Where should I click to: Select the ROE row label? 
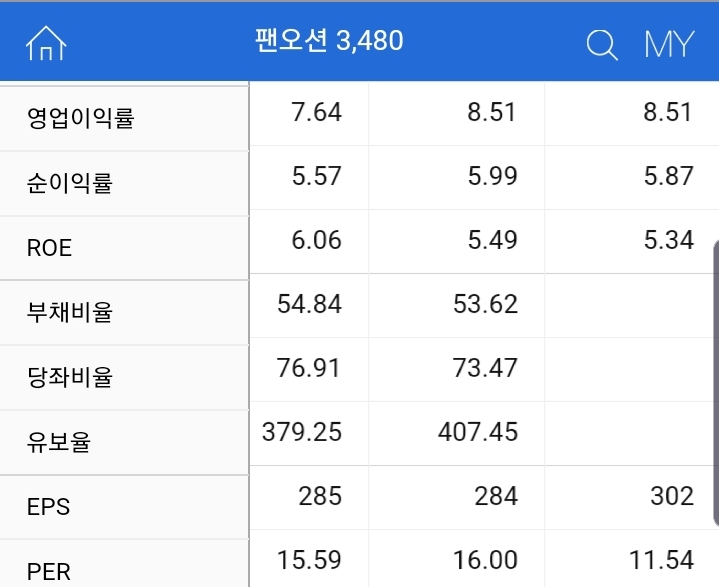tap(50, 248)
